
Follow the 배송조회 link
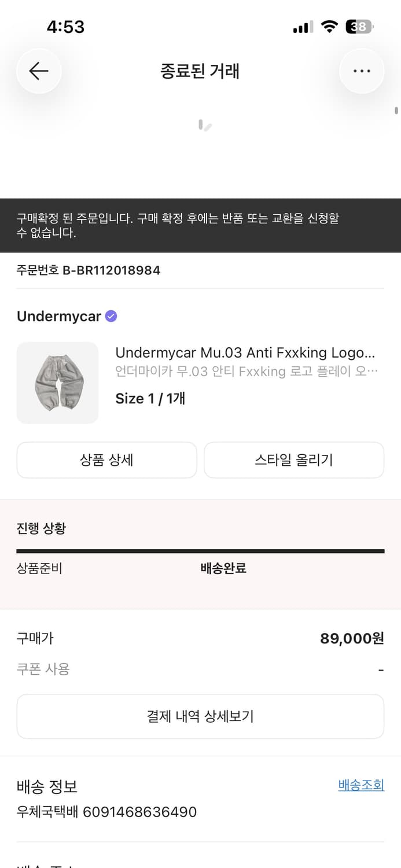[x=360, y=785]
